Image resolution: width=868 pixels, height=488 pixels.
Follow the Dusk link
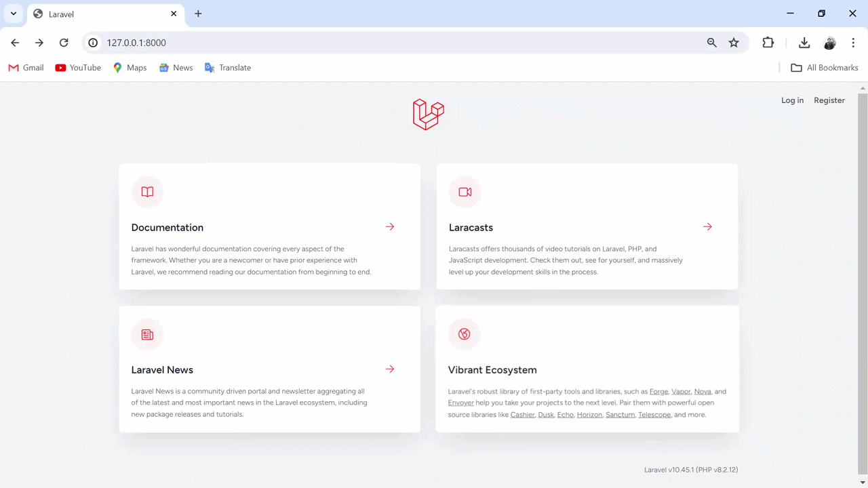pos(546,415)
